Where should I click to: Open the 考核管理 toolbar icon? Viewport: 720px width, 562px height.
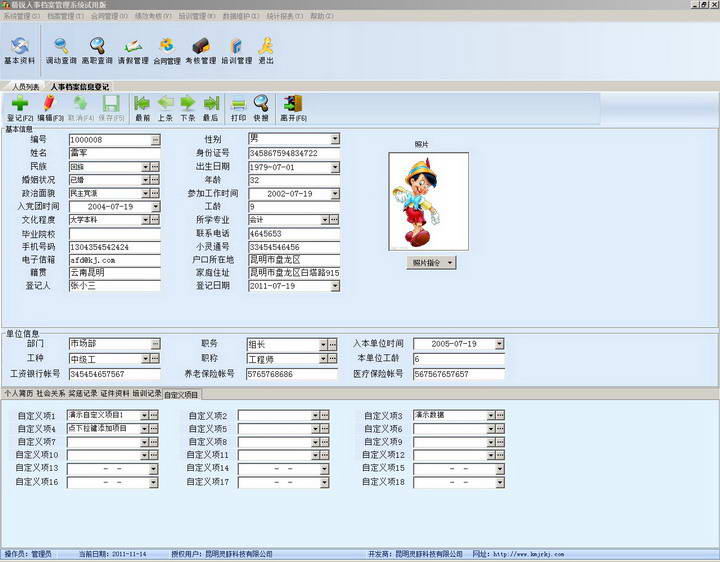[x=201, y=51]
